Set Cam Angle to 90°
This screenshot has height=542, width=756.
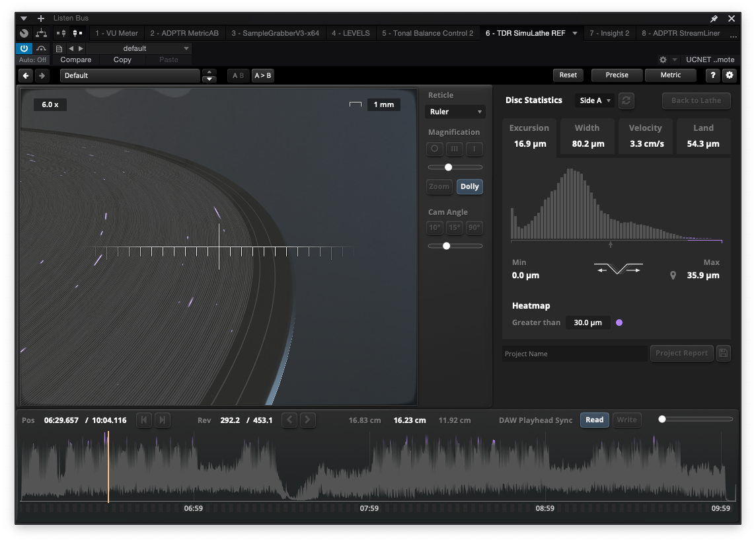(x=474, y=227)
